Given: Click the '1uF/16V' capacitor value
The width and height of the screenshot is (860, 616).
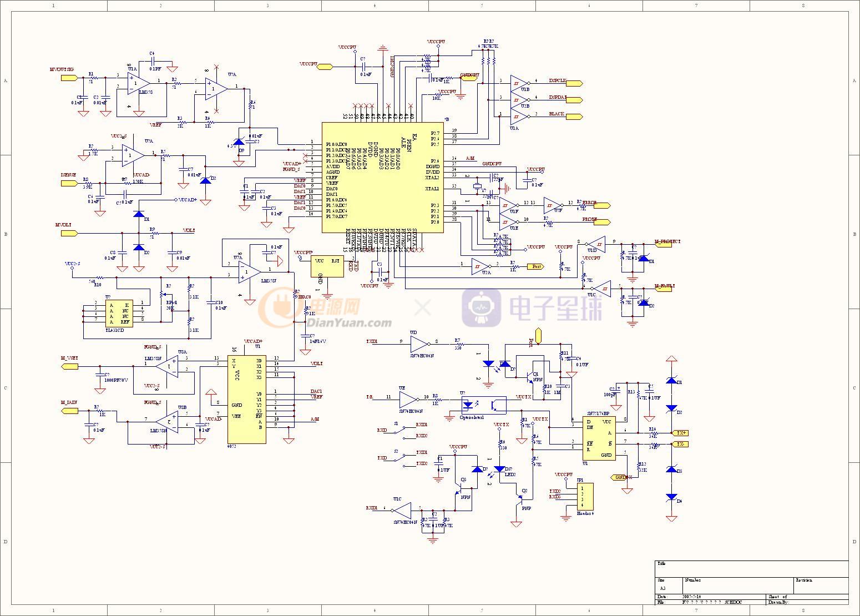Looking at the screenshot, I should click(318, 341).
